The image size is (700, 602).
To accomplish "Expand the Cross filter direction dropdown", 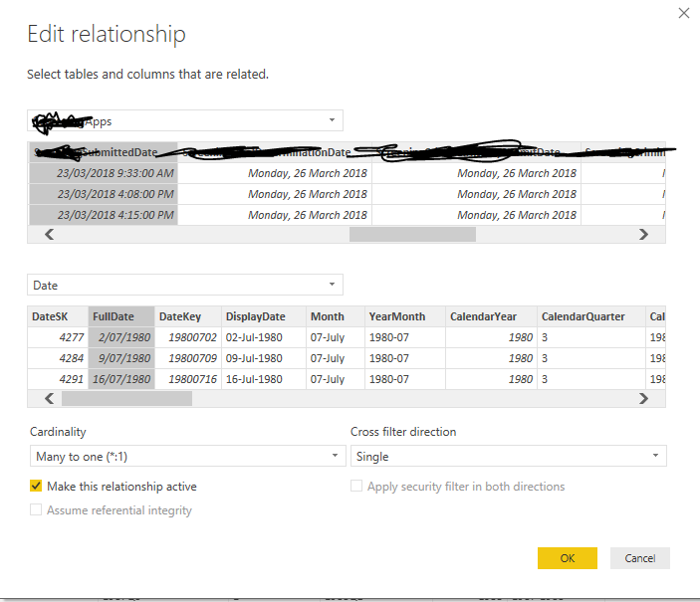I will pos(509,456).
